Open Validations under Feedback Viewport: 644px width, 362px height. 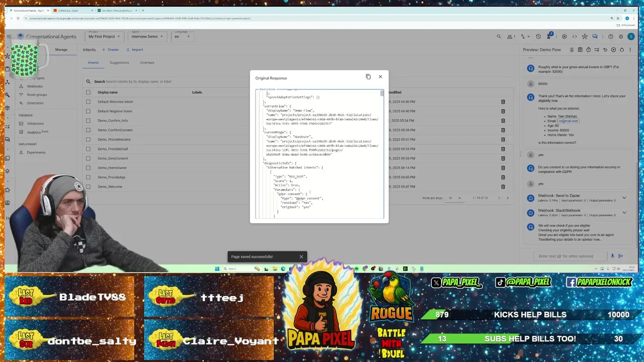coord(35,124)
